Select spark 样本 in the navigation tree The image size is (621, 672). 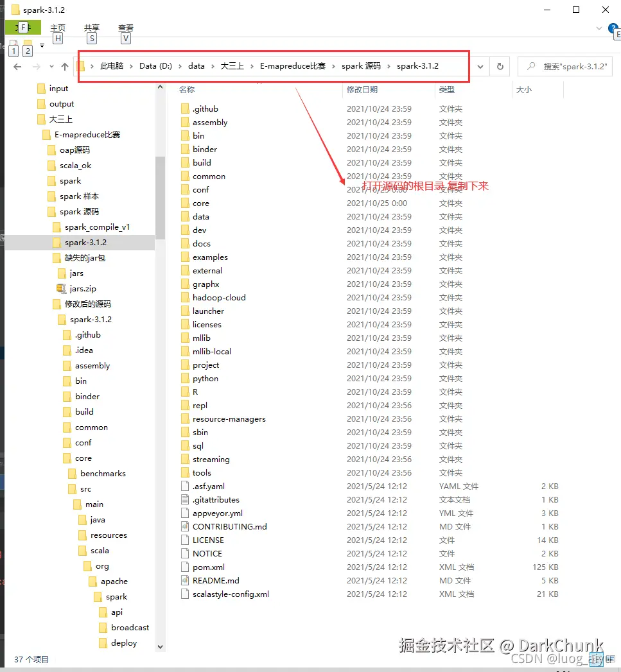[73, 196]
